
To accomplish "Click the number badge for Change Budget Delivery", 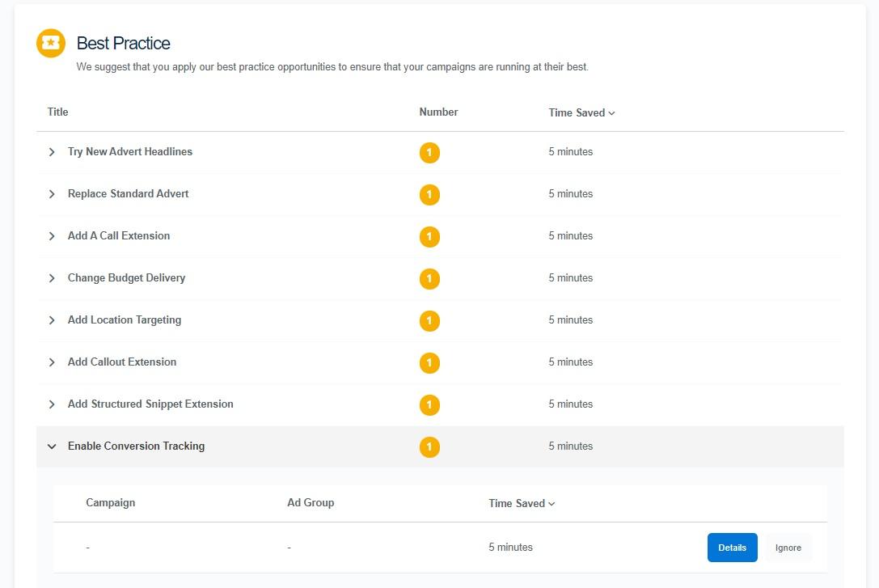I will coord(429,279).
